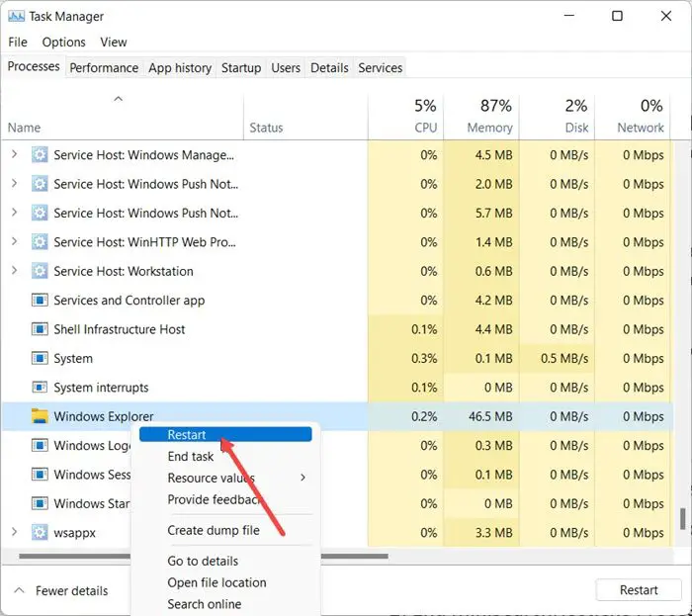Open the Startup tab
Image resolution: width=692 pixels, height=616 pixels.
click(241, 68)
